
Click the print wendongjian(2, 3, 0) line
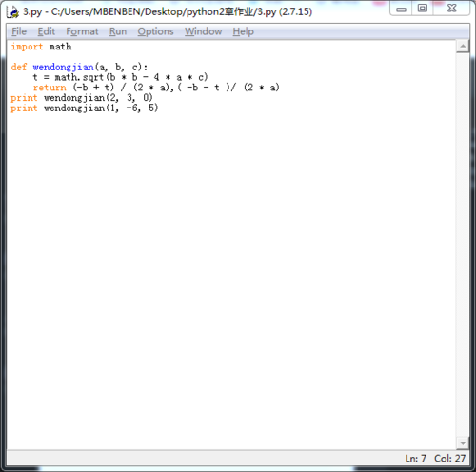click(82, 98)
